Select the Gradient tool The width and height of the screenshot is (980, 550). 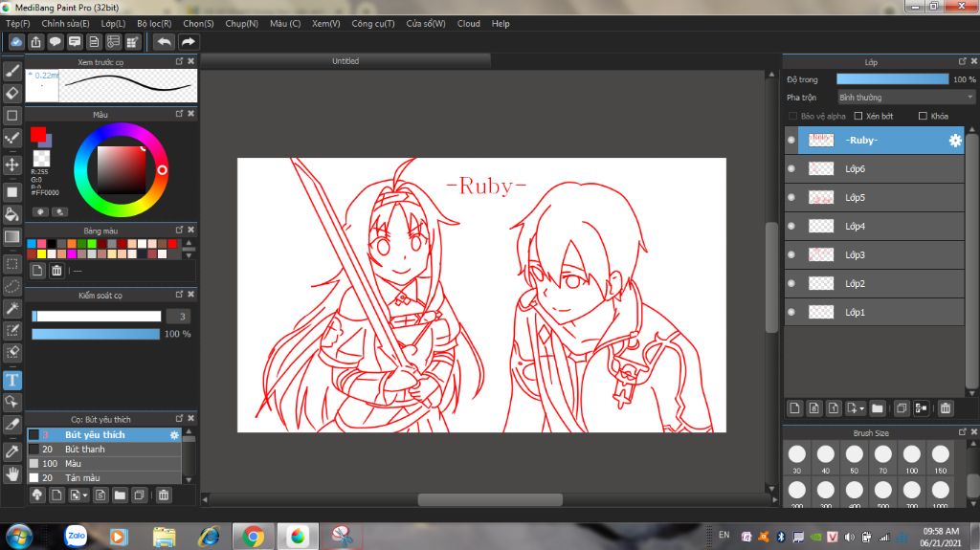[x=11, y=237]
